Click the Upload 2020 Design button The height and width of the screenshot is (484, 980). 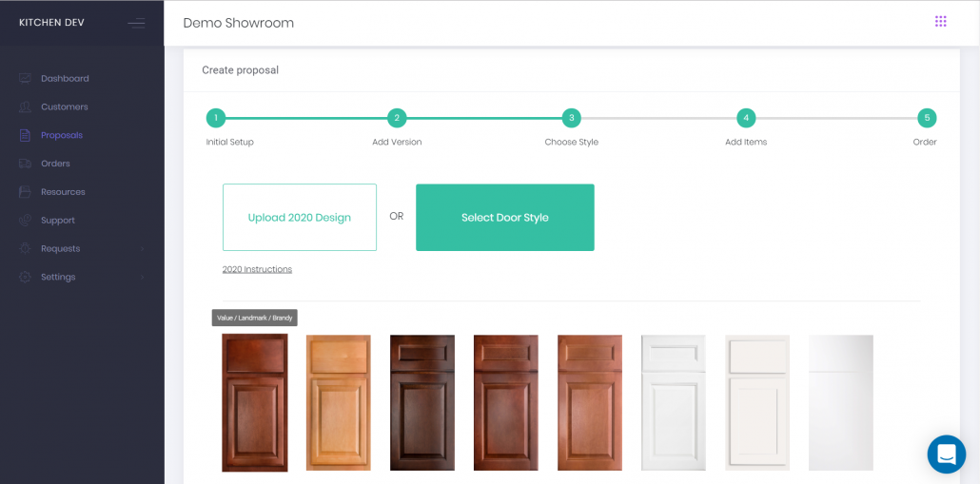pos(300,218)
